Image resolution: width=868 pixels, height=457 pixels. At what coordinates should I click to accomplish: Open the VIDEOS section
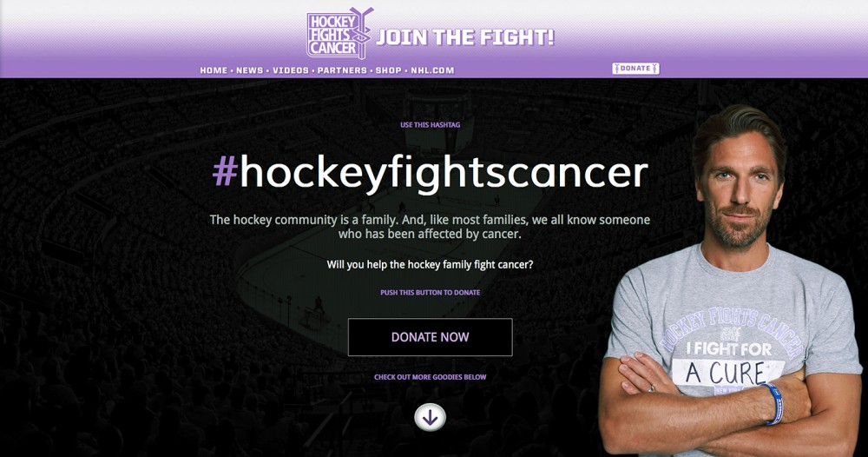[x=291, y=70]
